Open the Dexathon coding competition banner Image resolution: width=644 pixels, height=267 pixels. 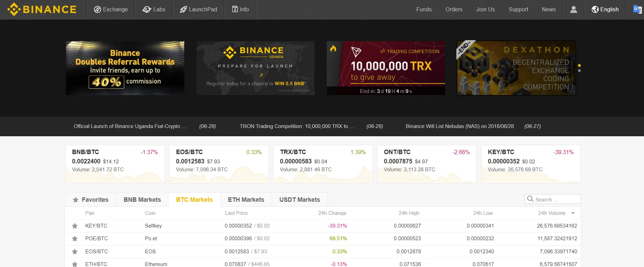[x=516, y=68]
